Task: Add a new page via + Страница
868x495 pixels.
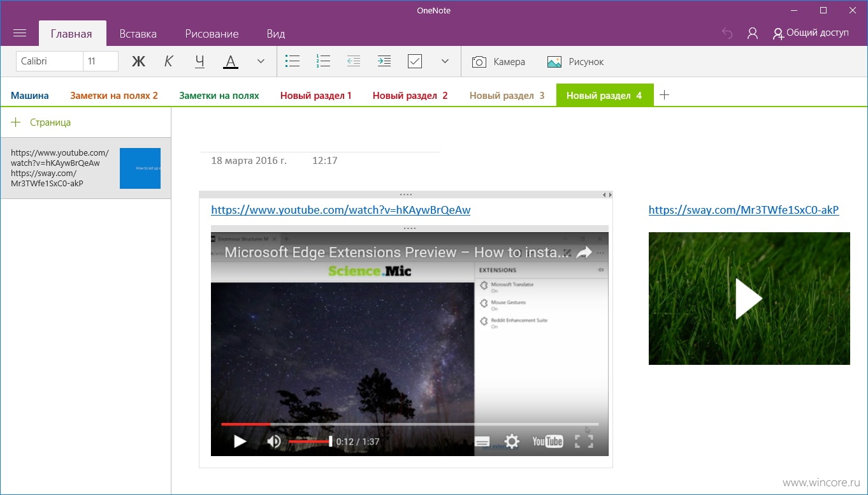Action: click(x=41, y=122)
